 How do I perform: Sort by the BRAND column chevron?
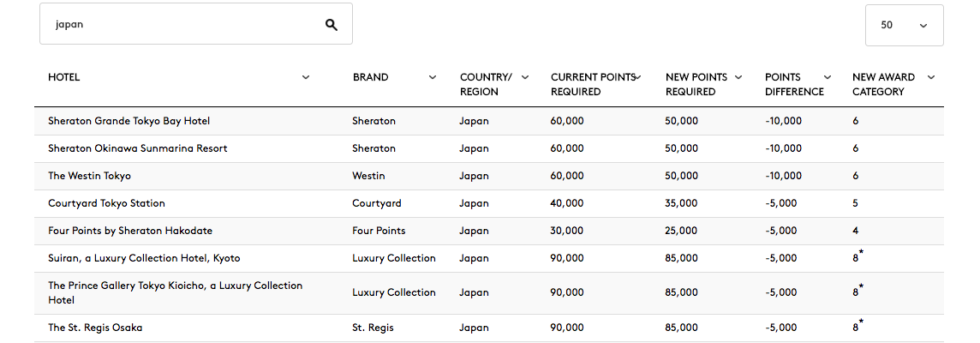(x=433, y=78)
